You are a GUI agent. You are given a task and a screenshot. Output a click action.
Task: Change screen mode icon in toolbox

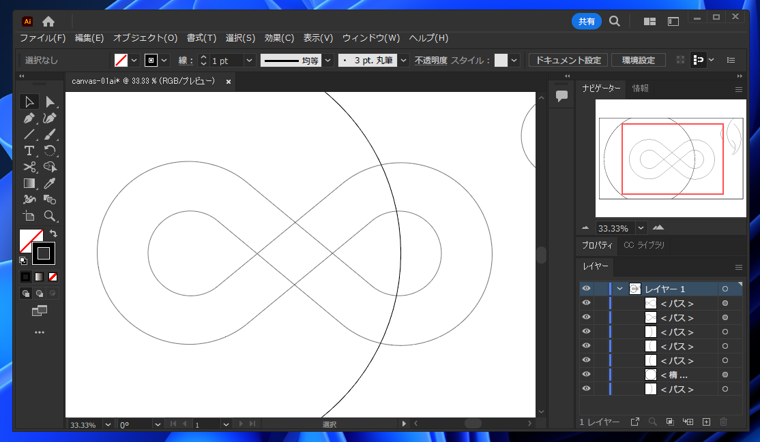point(39,311)
